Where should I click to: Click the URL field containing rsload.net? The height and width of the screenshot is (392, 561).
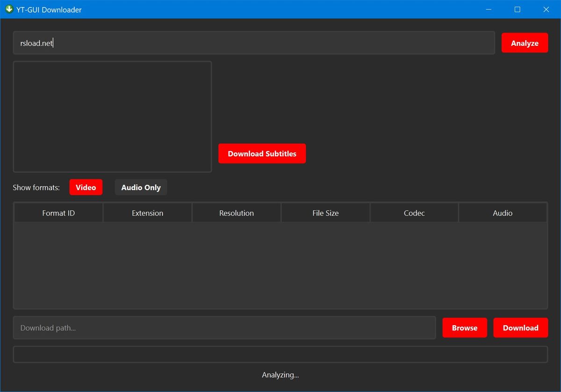(x=254, y=43)
